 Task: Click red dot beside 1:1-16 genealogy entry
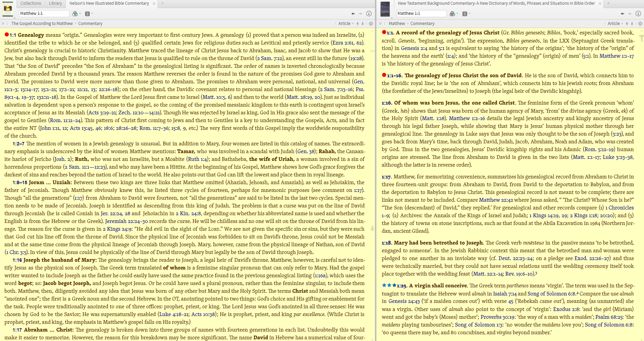384,75
